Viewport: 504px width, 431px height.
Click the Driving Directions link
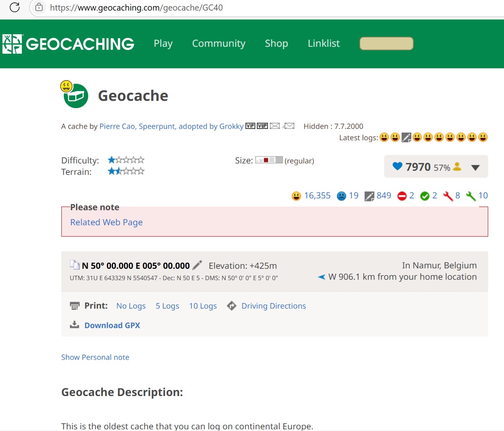point(273,306)
